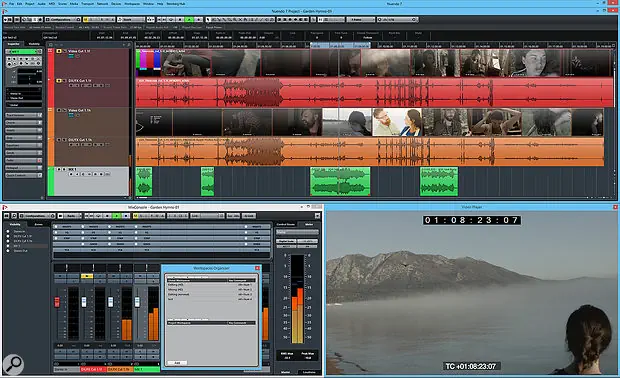Screen dimensions: 620x378
Task: Click the Add button in Workspaces Organizer
Action: click(x=177, y=363)
